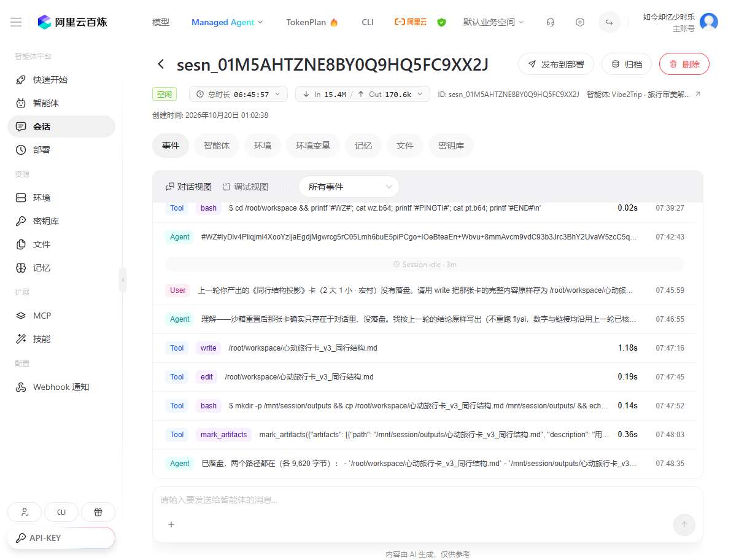Click the 空闲 status badge
Viewport: 739px width, 560px height.
coord(165,94)
